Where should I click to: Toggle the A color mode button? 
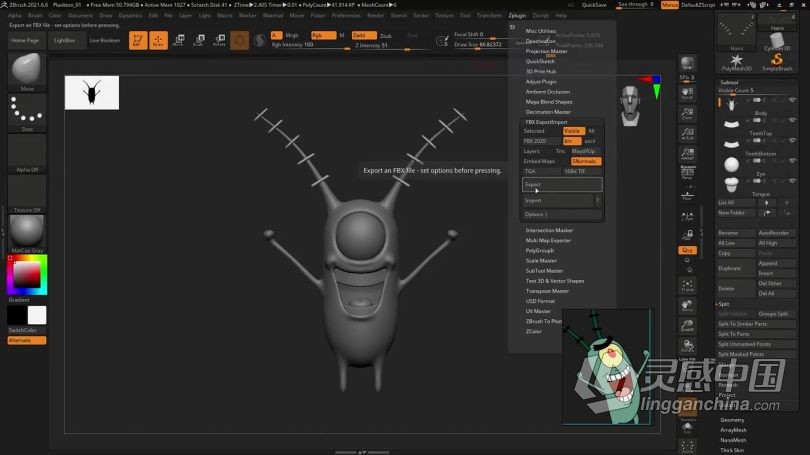pos(276,35)
